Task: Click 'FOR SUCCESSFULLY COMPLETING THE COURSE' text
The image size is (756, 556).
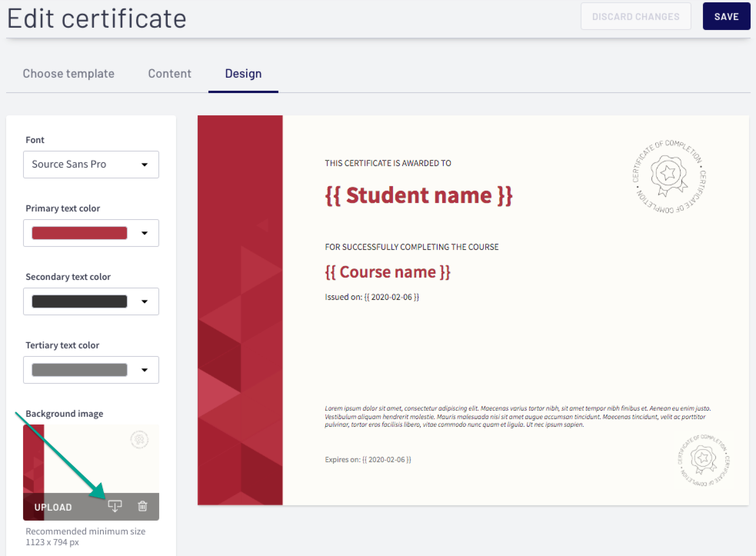Action: 411,247
